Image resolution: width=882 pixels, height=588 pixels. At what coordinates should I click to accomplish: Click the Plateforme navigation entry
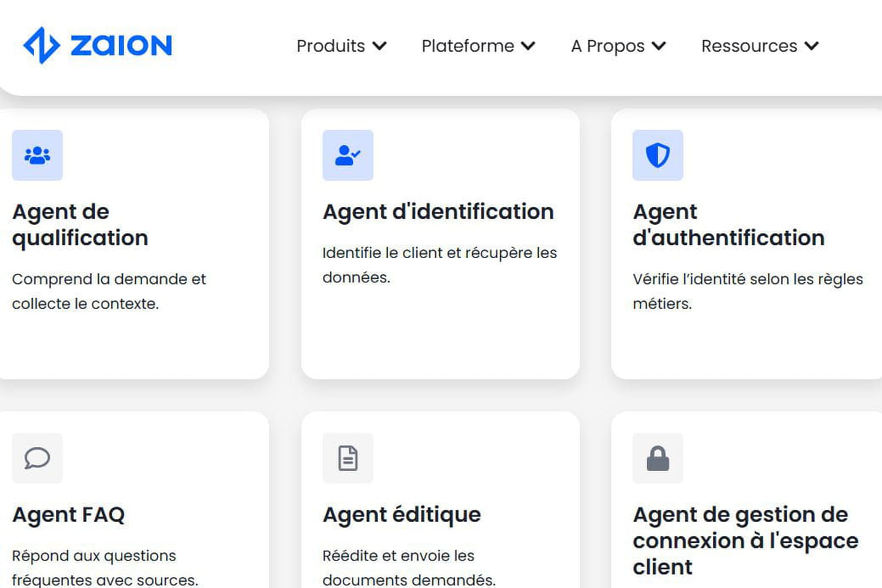pyautogui.click(x=467, y=46)
